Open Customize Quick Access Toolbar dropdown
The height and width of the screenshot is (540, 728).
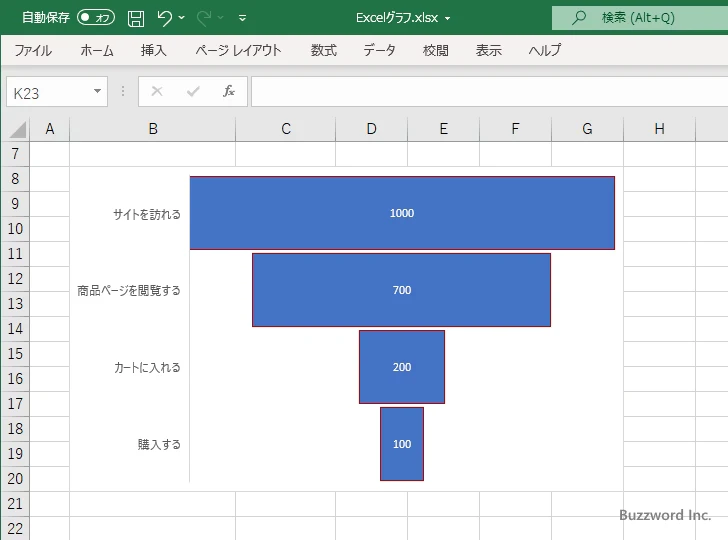tap(242, 18)
